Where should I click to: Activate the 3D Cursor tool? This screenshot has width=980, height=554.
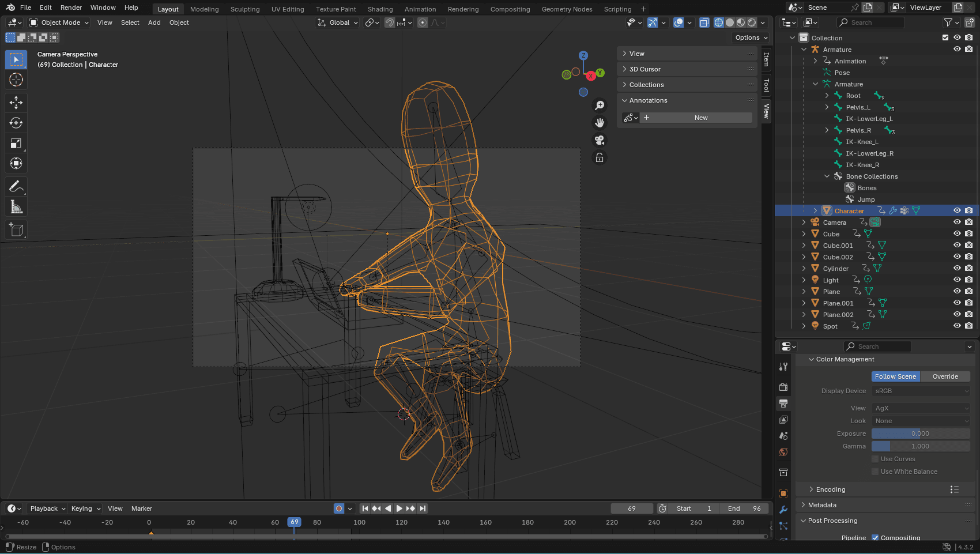16,80
